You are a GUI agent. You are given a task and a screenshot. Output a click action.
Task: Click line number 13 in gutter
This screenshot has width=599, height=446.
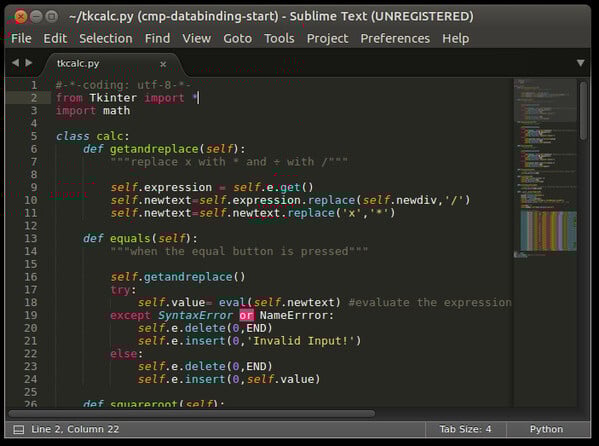[31, 238]
